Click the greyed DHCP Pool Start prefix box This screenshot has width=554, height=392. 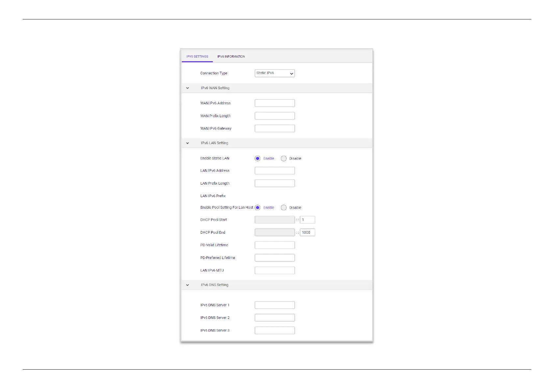coord(275,220)
